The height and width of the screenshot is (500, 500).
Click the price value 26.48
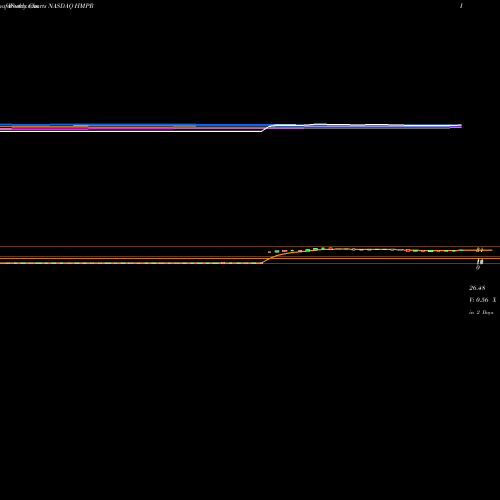pyautogui.click(x=477, y=288)
